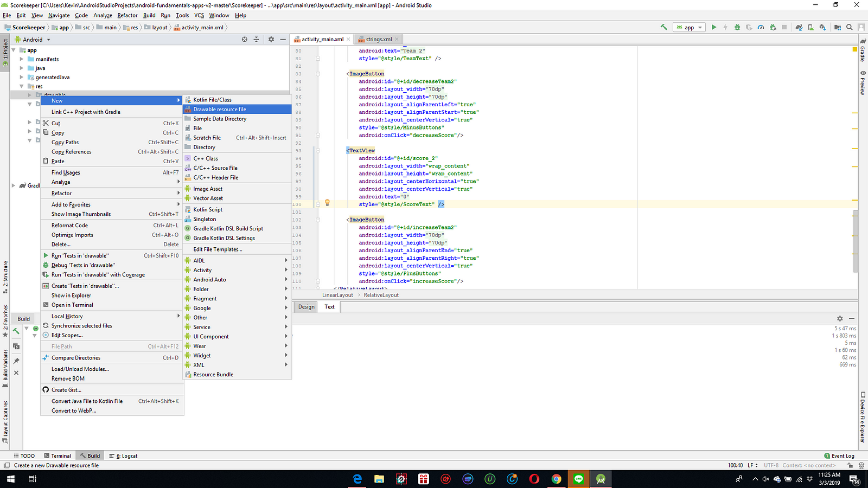The image size is (868, 488).
Task: Click the locate target icon in Project panel
Action: click(245, 39)
